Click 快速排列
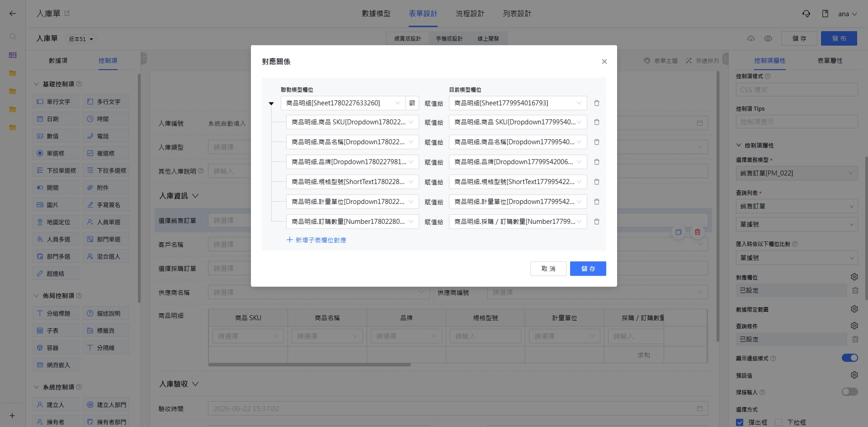Screen dimensions: 868x427 703,61
